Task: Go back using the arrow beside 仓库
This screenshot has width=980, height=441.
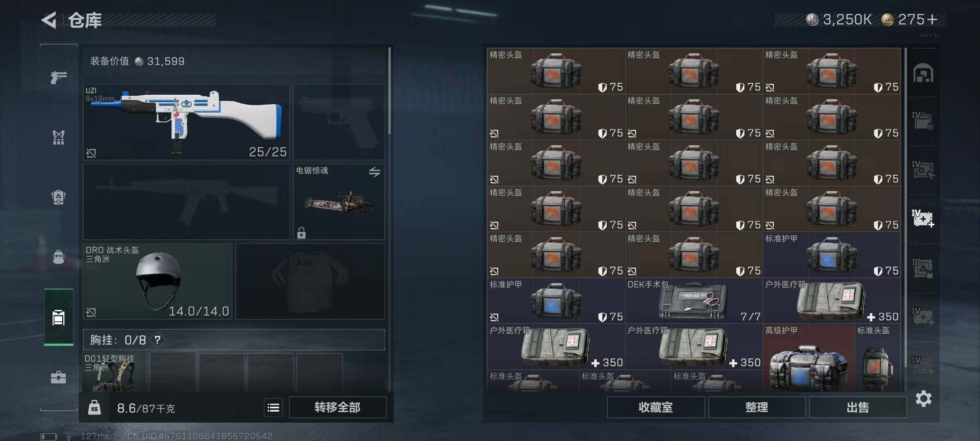Action: pos(49,20)
